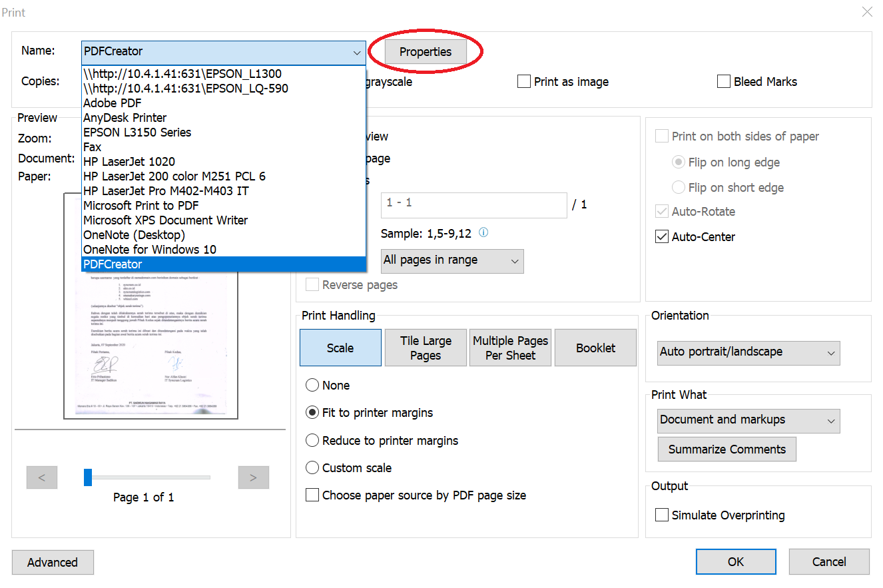Viewport: 883px width, 588px height.
Task: Click the document preview thumbnail
Action: [x=150, y=344]
